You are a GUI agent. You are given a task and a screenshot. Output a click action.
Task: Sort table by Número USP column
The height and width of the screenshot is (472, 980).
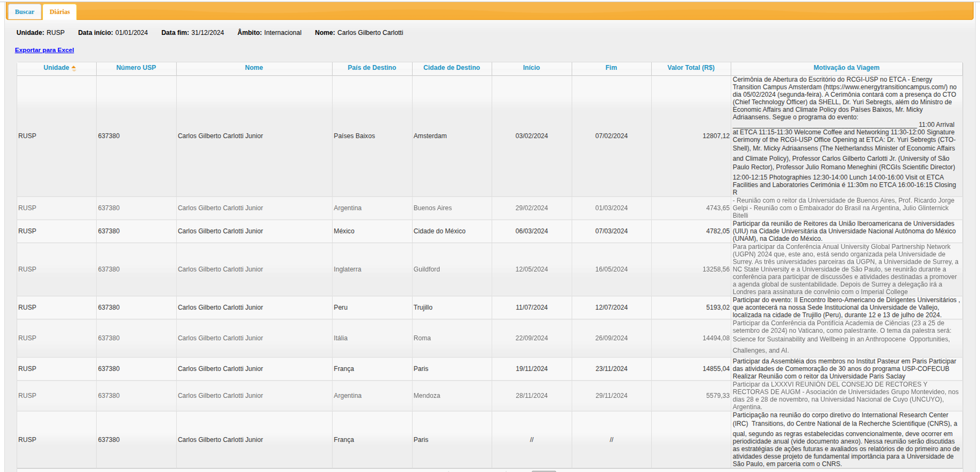coord(136,67)
